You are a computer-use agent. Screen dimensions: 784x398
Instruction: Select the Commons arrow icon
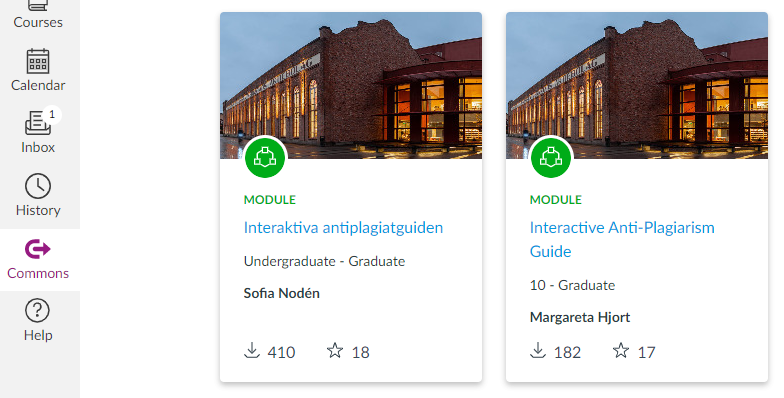point(38,248)
